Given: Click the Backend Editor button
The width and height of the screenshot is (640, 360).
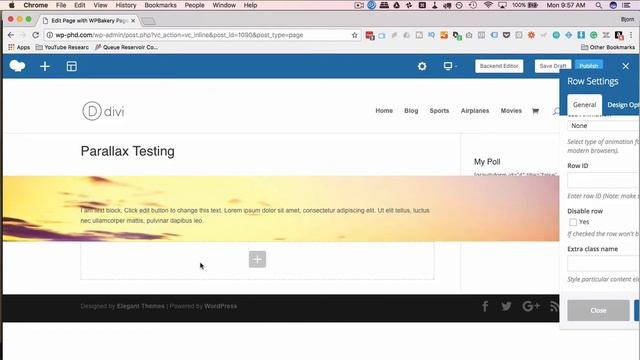Looking at the screenshot, I should [x=499, y=66].
